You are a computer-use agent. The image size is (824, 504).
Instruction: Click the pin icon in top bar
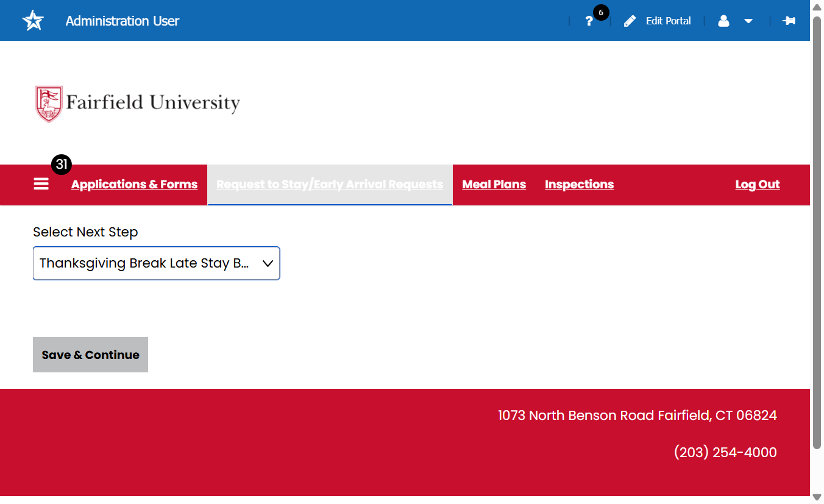coord(789,21)
